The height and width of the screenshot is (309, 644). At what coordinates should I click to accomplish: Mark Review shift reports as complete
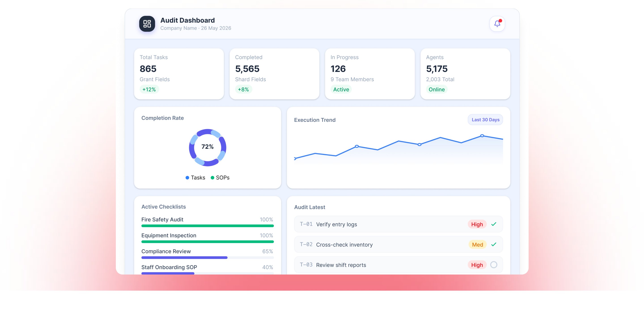tap(494, 265)
